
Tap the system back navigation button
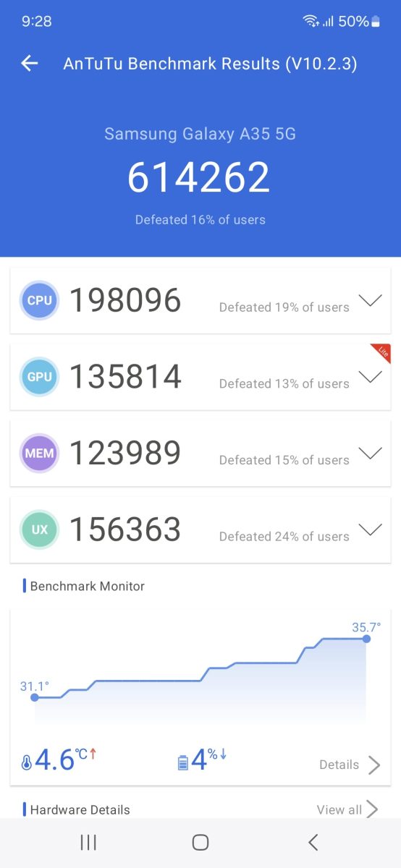(313, 842)
